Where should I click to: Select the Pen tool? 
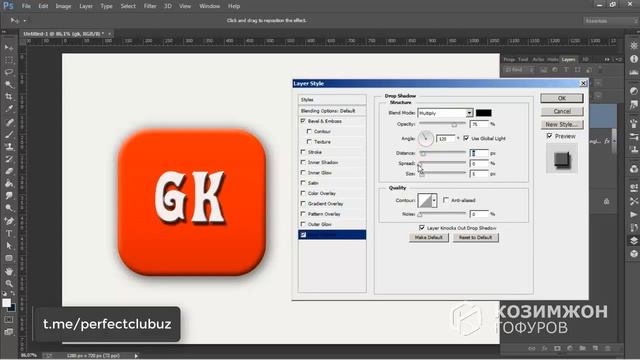pos(9,221)
